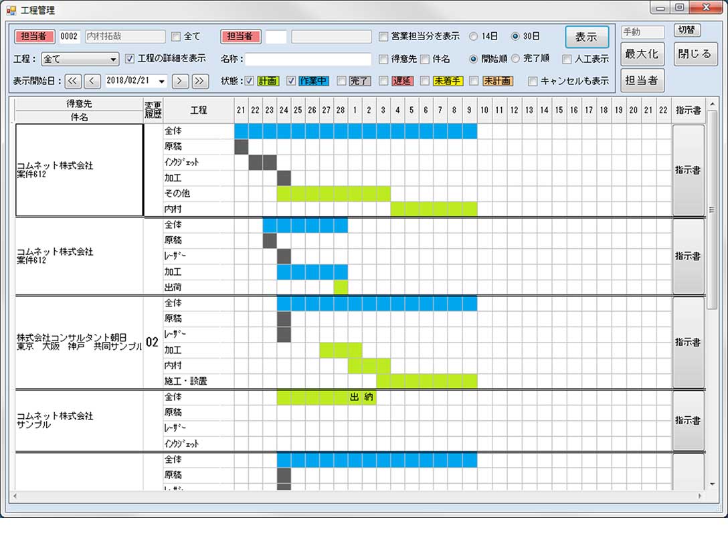Viewport: 728px width, 560px height.
Task: Click the 作業中 blue color label
Action: pyautogui.click(x=313, y=81)
